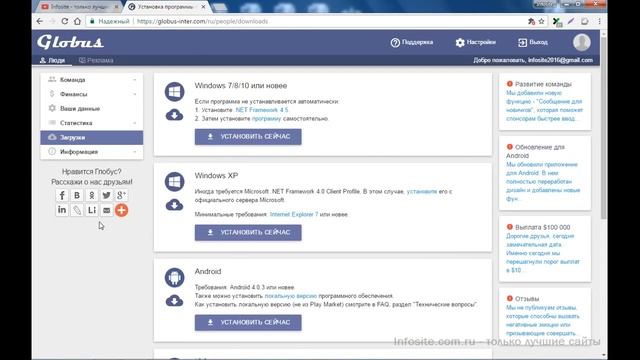The width and height of the screenshot is (640, 360).
Task: Open user avatar in header
Action: pos(582,42)
